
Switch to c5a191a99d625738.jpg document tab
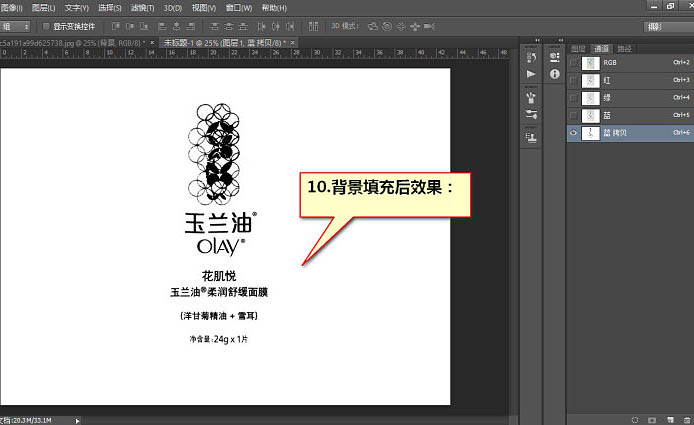point(73,43)
